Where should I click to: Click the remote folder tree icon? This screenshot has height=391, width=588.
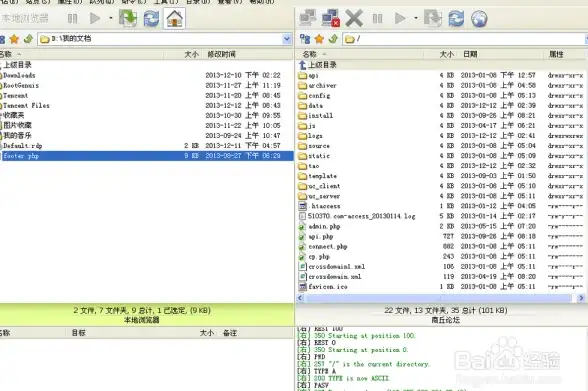coord(305,39)
